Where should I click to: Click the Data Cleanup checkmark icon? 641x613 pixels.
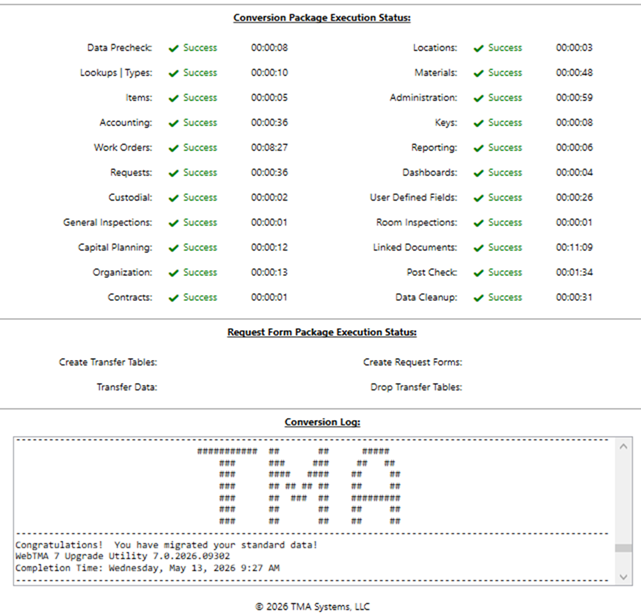[x=479, y=298]
